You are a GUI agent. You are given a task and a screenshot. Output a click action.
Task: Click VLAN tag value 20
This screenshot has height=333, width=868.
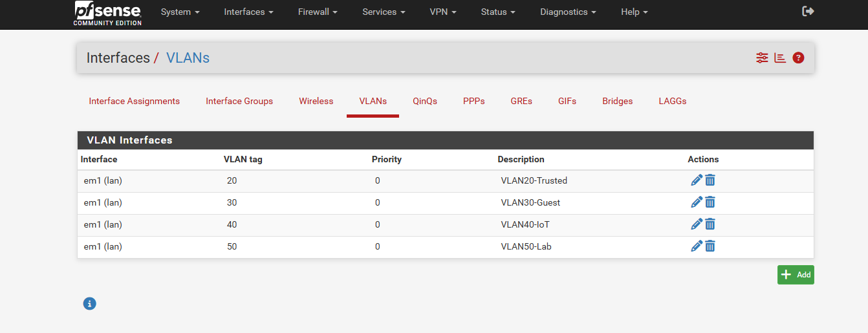[232, 180]
